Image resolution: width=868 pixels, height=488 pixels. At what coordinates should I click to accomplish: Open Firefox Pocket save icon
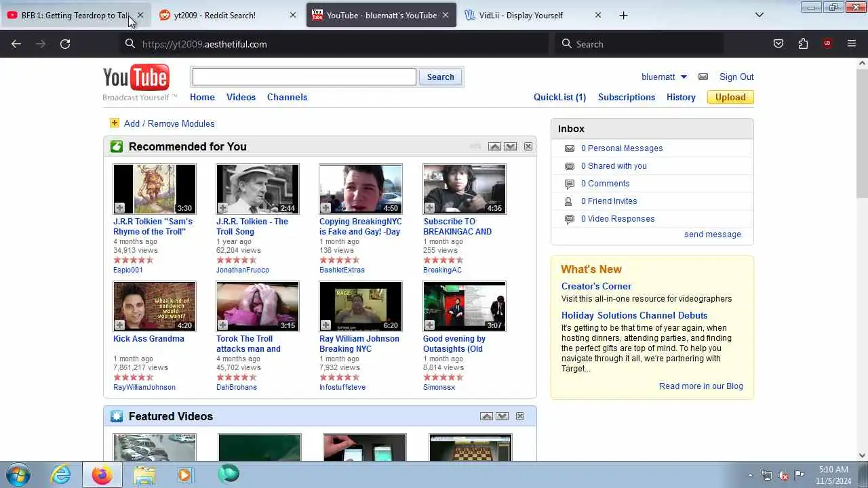click(x=778, y=43)
